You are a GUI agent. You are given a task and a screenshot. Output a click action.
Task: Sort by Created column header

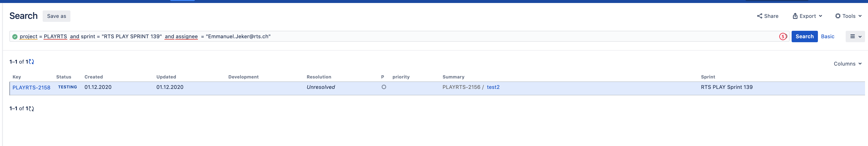[x=94, y=77]
